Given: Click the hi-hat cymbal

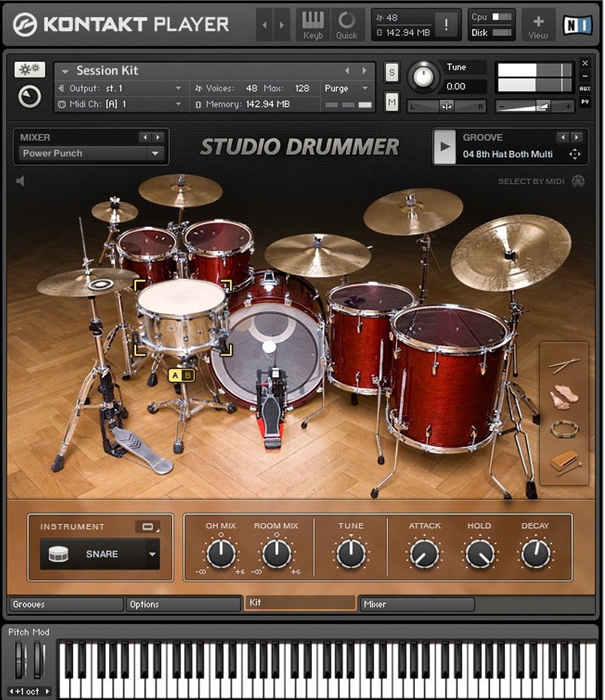Looking at the screenshot, I should [87, 283].
